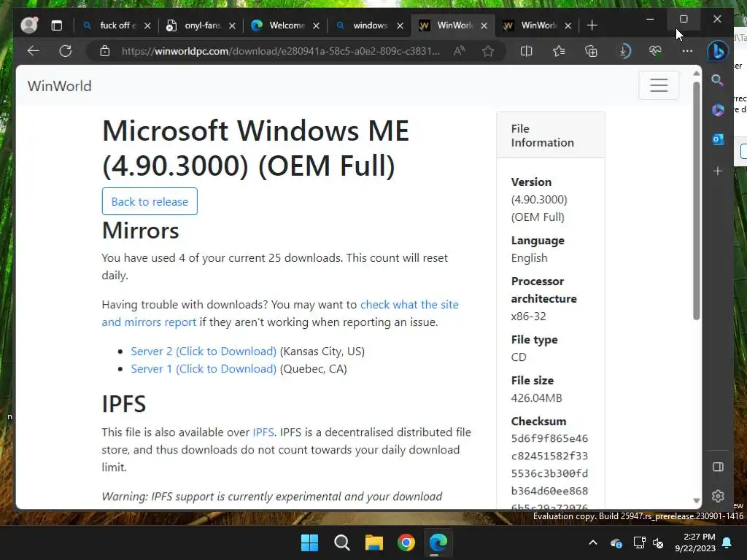Open the tab actions menu icon
Image resolution: width=747 pixels, height=560 pixels.
click(57, 26)
